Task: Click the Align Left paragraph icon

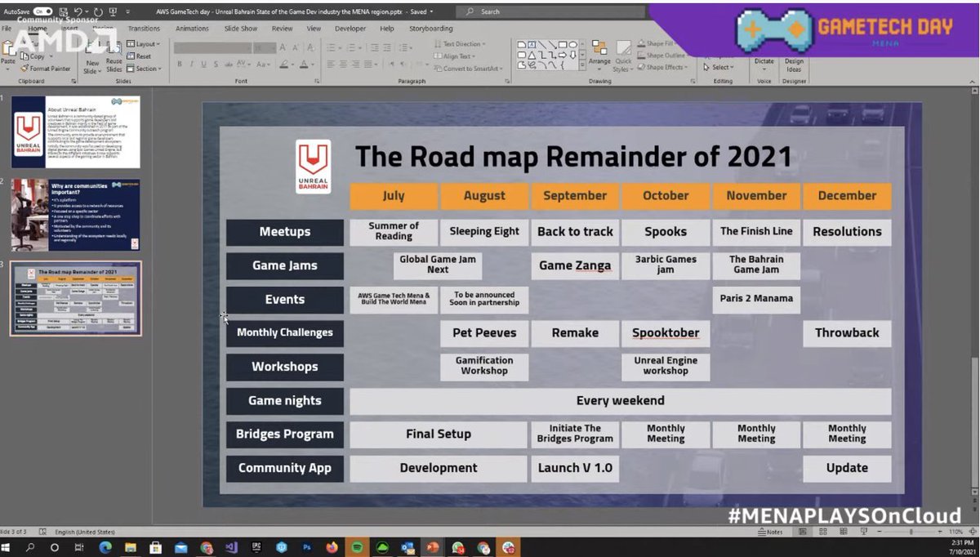Action: (x=332, y=65)
